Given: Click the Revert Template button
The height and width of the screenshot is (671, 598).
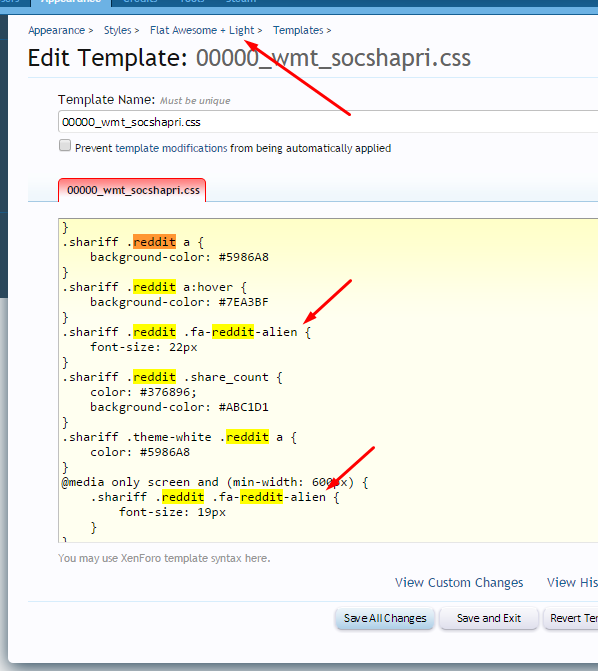Looking at the screenshot, I should 571,618.
